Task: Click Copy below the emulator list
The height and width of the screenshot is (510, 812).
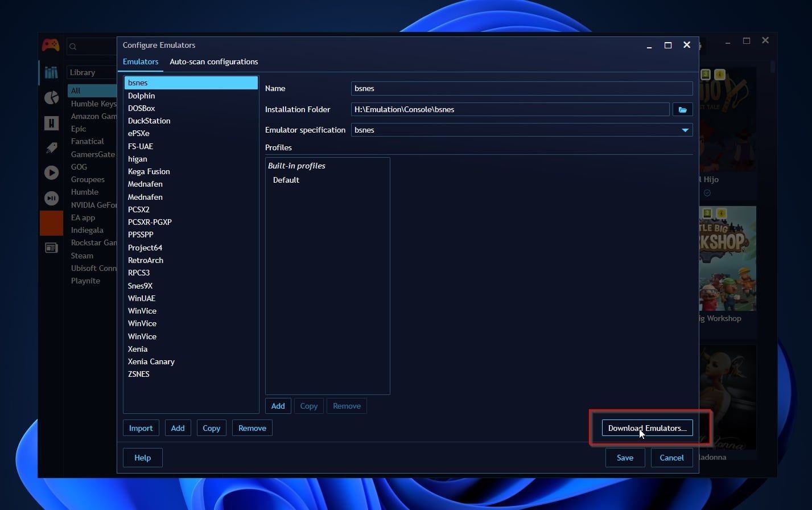Action: tap(212, 428)
